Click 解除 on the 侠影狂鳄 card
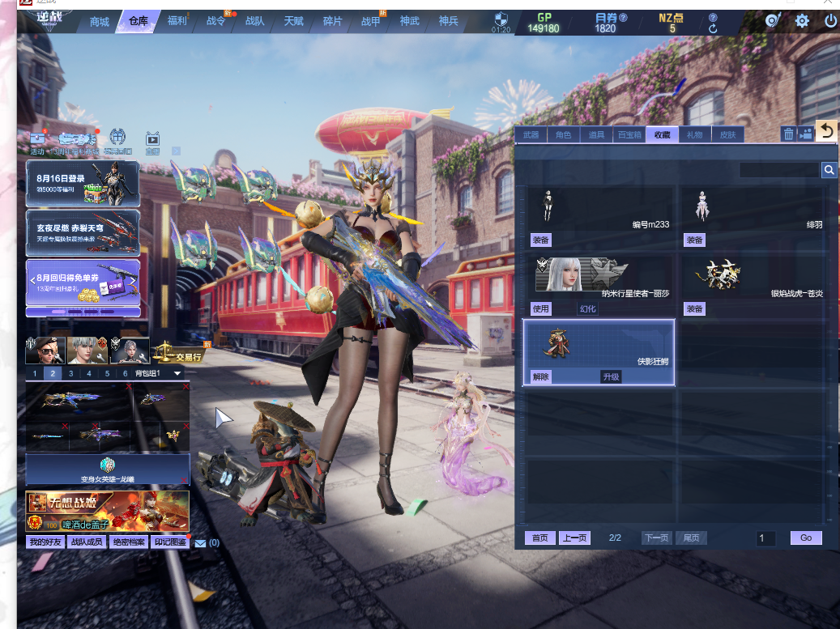Image resolution: width=840 pixels, height=629 pixels. pos(540,377)
